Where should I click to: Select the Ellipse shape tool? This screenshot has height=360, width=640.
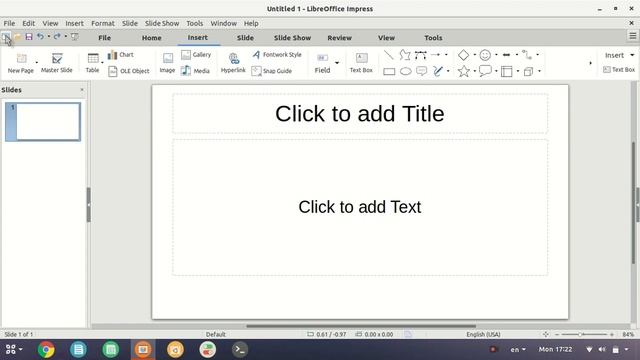pos(405,71)
